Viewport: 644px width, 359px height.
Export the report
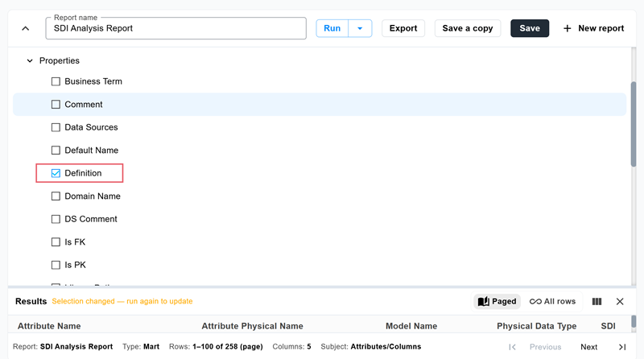click(403, 28)
